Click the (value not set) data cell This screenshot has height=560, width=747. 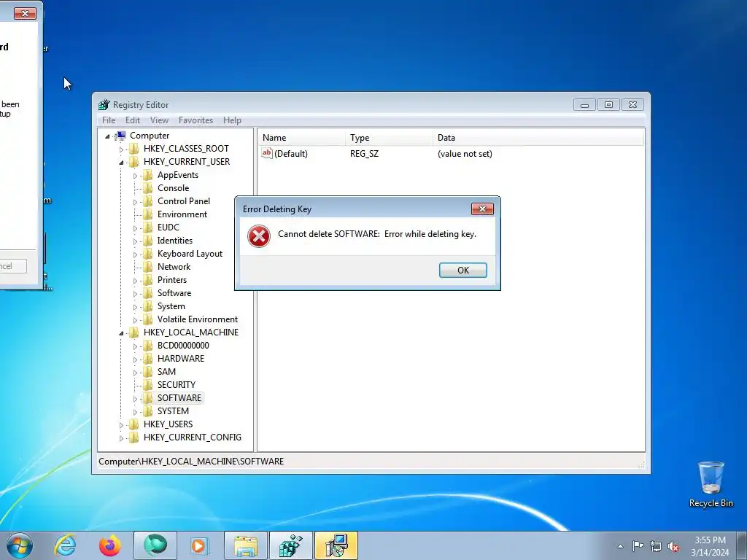465,154
